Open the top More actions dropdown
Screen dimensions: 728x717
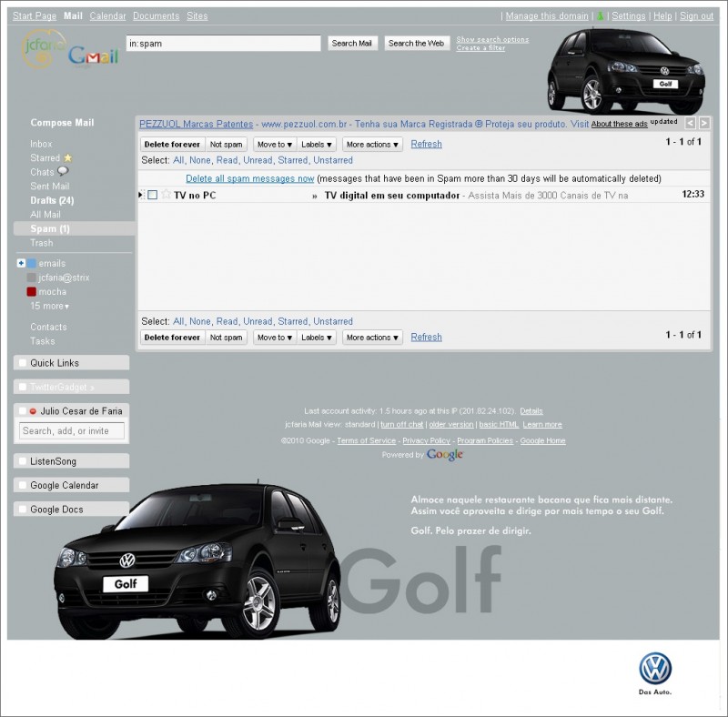coord(372,145)
